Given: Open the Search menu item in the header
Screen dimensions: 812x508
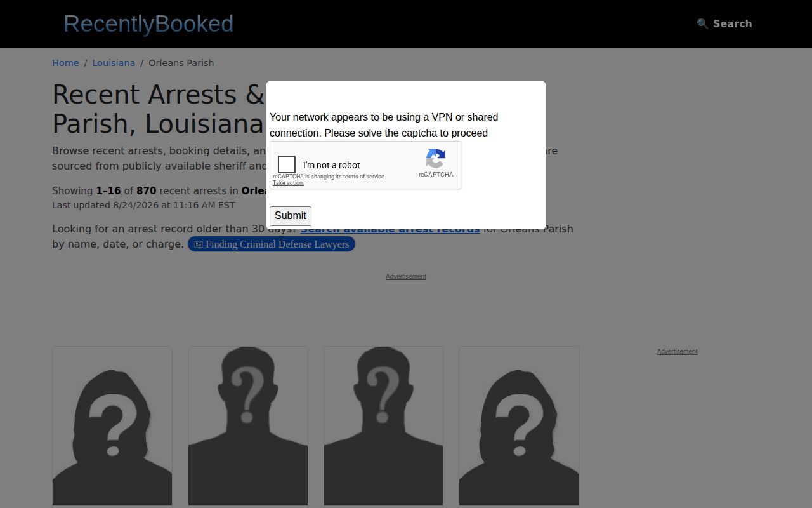Looking at the screenshot, I should [x=724, y=23].
